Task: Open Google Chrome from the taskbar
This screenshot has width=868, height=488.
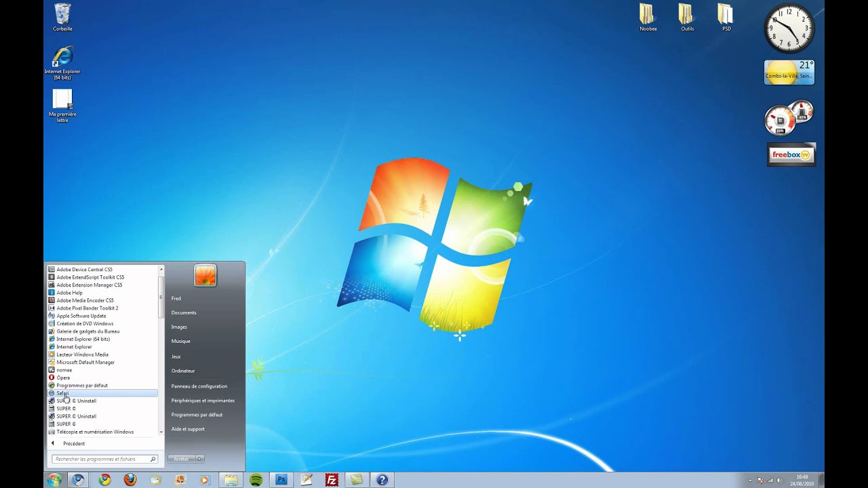Action: click(x=104, y=480)
